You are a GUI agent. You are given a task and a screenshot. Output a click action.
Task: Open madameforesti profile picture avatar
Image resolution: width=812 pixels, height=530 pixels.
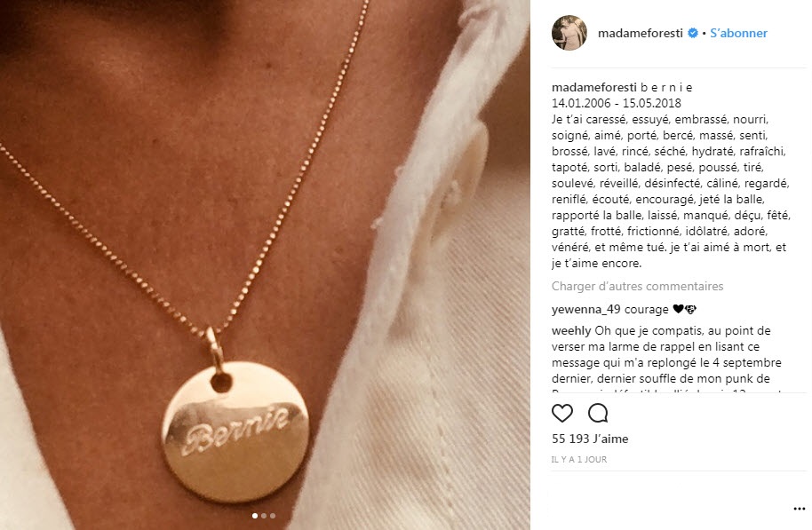569,33
